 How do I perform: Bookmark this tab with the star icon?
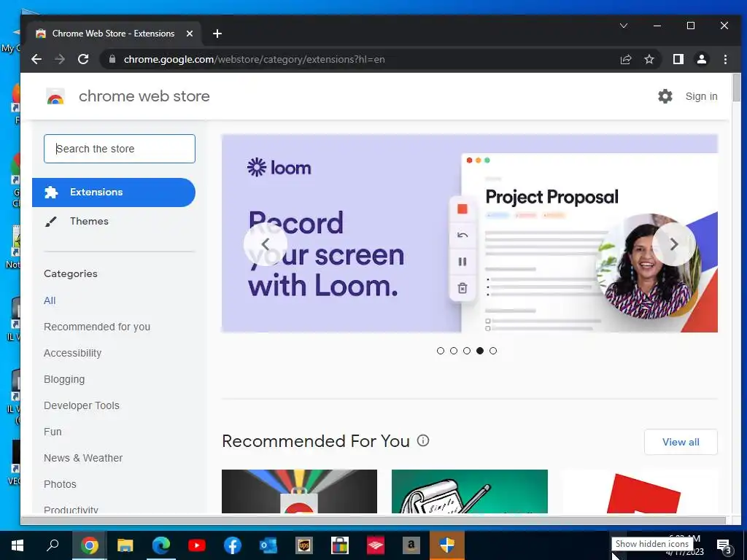(x=649, y=59)
